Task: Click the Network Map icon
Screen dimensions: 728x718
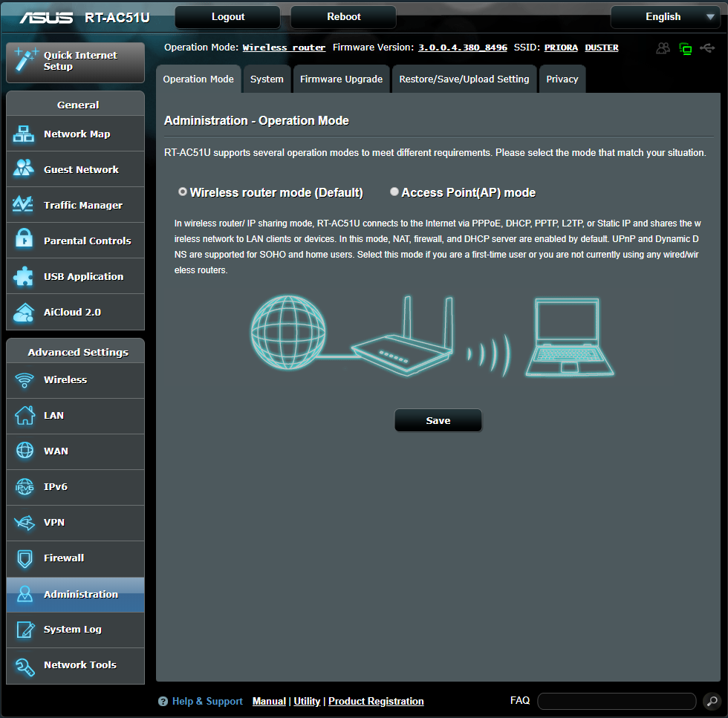Action: click(23, 134)
